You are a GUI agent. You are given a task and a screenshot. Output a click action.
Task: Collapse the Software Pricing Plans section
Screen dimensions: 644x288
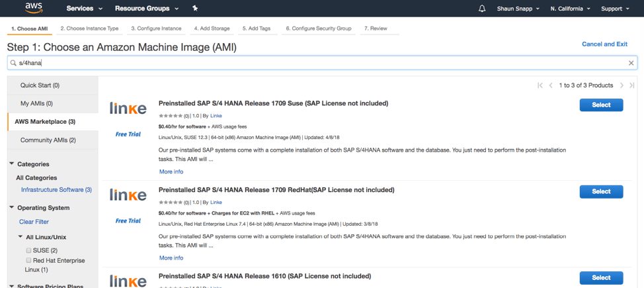click(x=11, y=285)
